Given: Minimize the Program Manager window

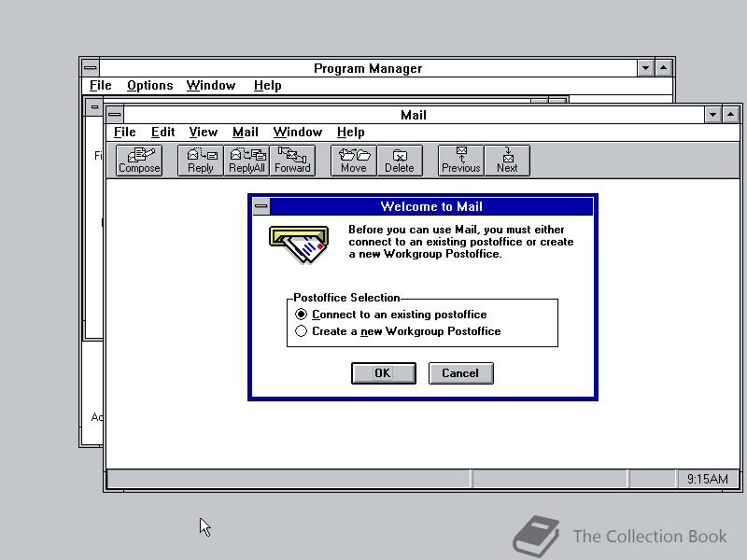Looking at the screenshot, I should (645, 67).
